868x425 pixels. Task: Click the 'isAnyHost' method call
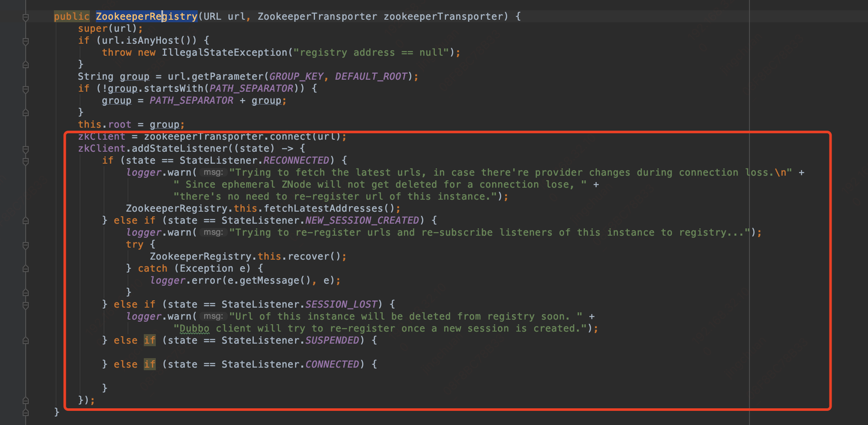(x=153, y=40)
